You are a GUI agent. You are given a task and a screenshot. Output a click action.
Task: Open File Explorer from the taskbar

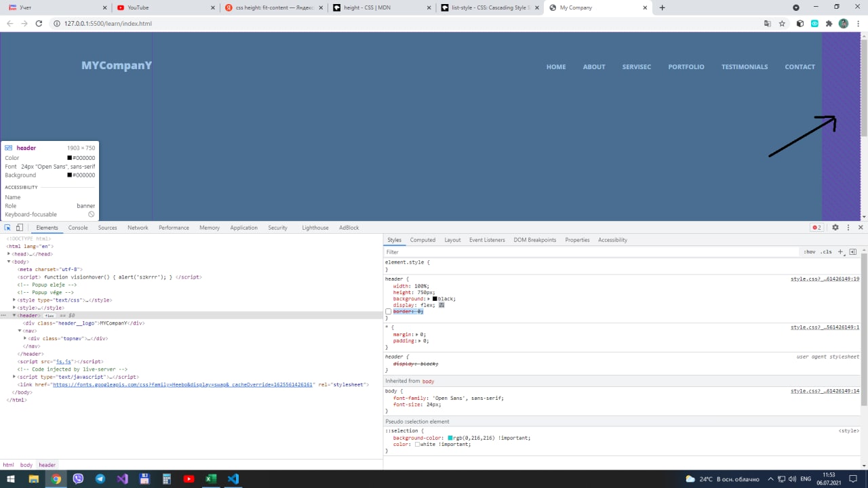(x=34, y=479)
